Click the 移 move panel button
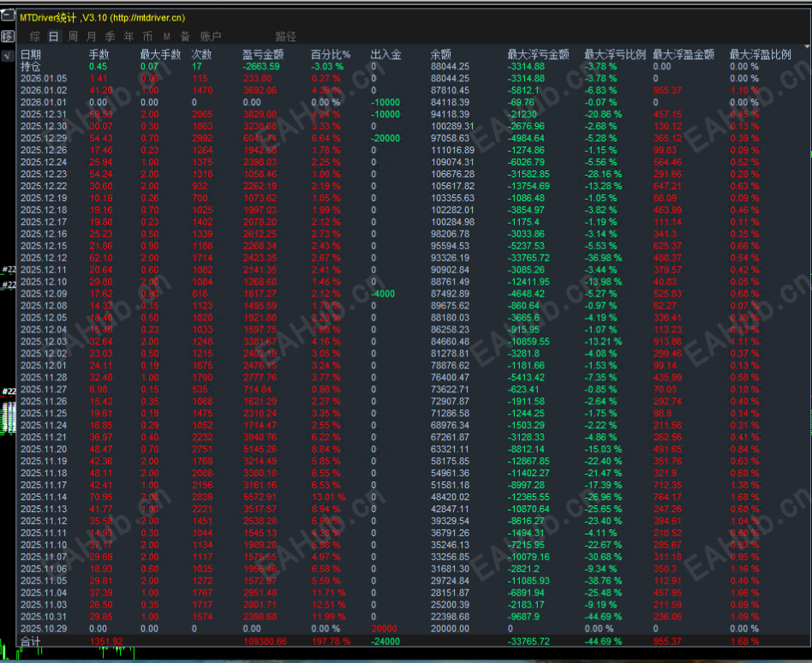 (7, 36)
